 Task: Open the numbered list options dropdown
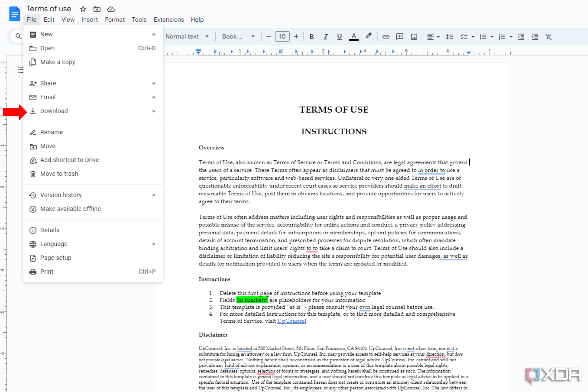coord(511,36)
